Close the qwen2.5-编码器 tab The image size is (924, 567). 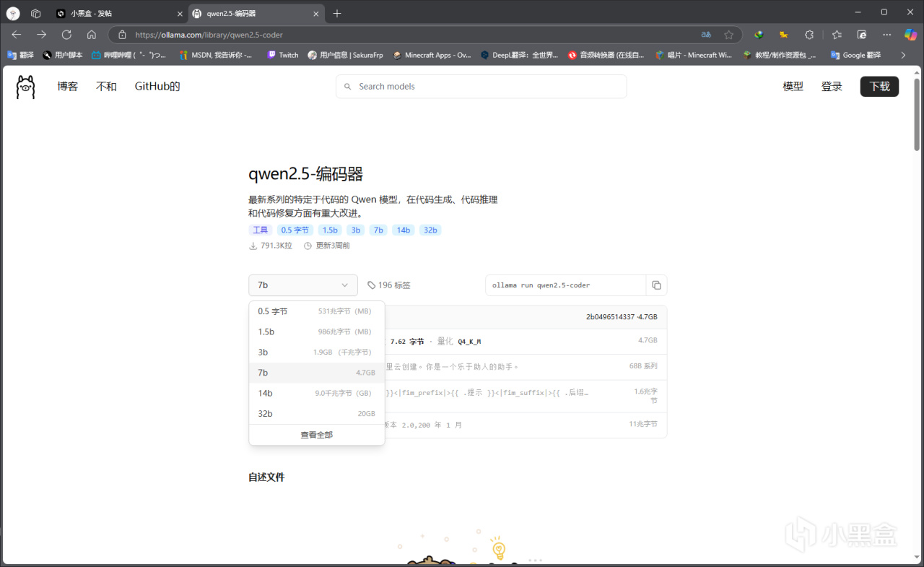[317, 14]
